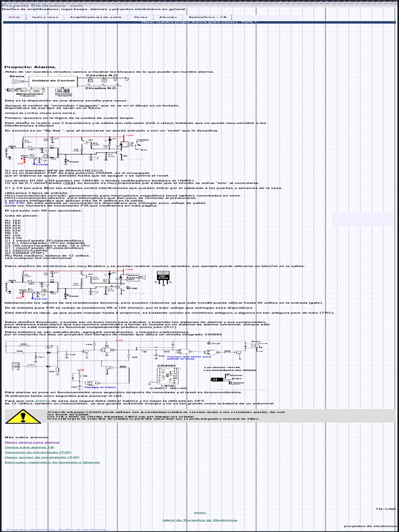This screenshot has height=532, width=399.
Task: Open the CD4093 delay alarm circuit diagram
Action: [136, 364]
